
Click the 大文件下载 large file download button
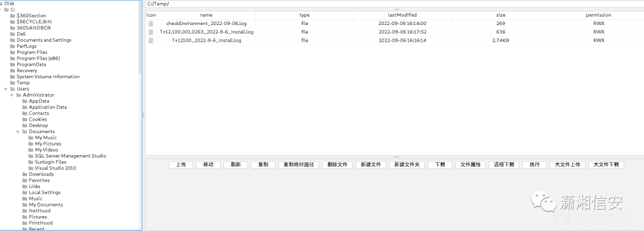606,165
